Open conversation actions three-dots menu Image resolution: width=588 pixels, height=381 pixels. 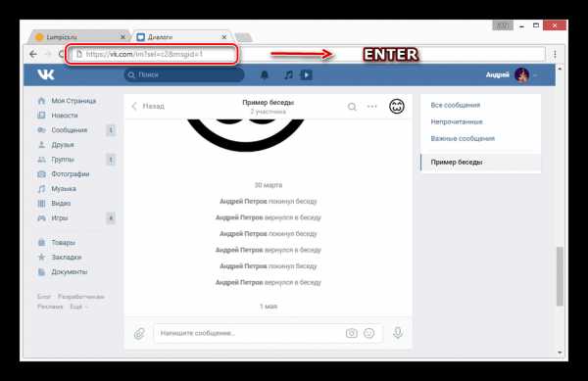(x=372, y=107)
